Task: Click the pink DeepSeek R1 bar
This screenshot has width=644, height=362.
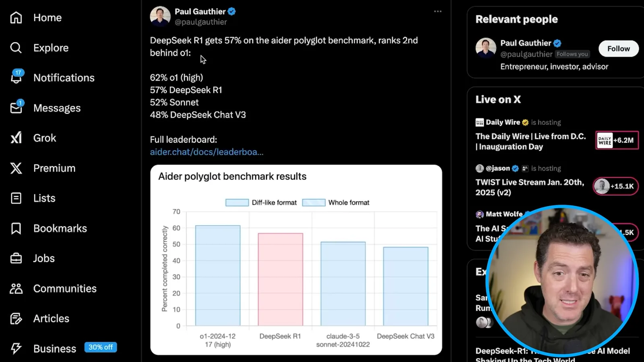Action: 281,280
